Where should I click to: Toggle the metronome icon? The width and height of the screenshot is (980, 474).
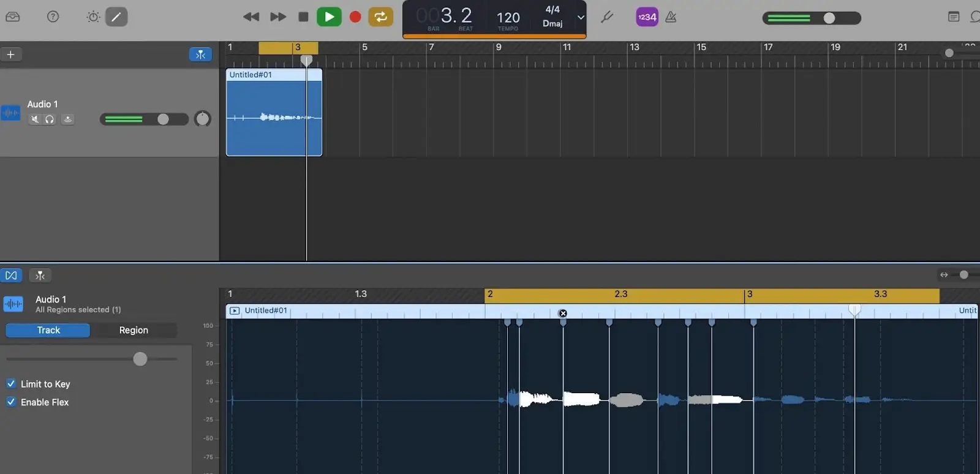click(x=671, y=17)
